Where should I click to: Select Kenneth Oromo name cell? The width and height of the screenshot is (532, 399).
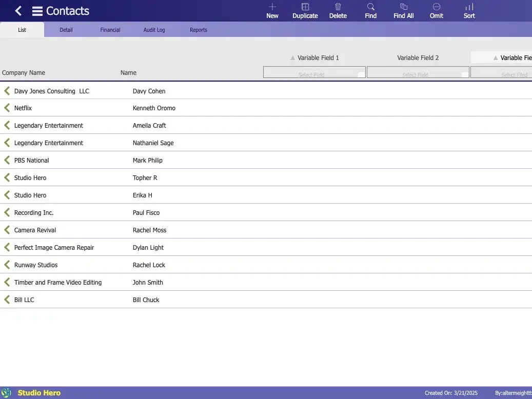154,108
